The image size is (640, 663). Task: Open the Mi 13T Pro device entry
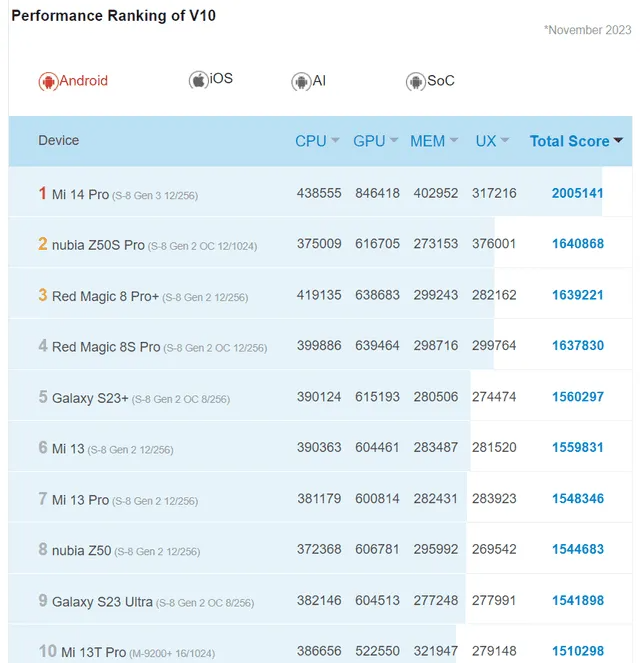pyautogui.click(x=93, y=652)
